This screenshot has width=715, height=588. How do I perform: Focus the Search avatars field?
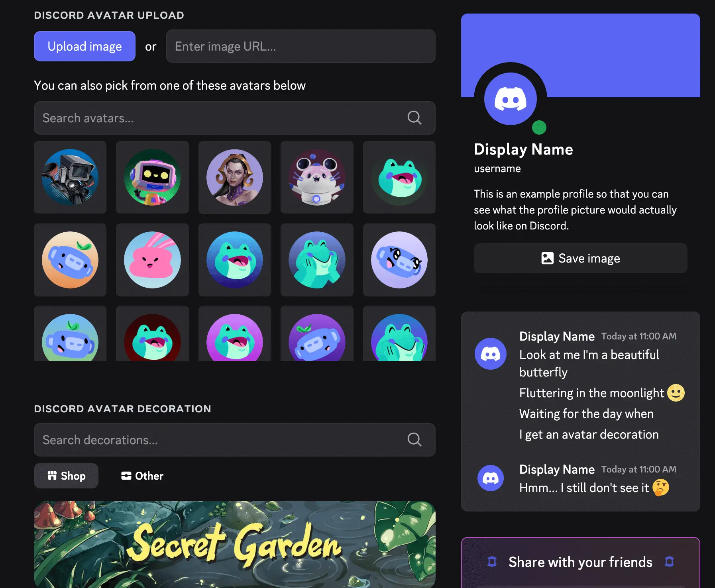(234, 118)
